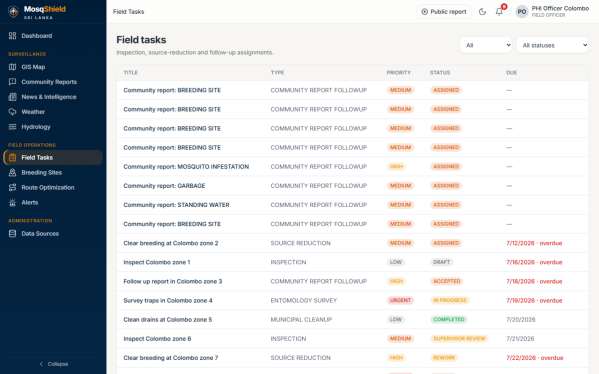Click HIGH priority badge on mosquito infestation row
Image resolution: width=599 pixels, height=374 pixels.
[x=396, y=167]
